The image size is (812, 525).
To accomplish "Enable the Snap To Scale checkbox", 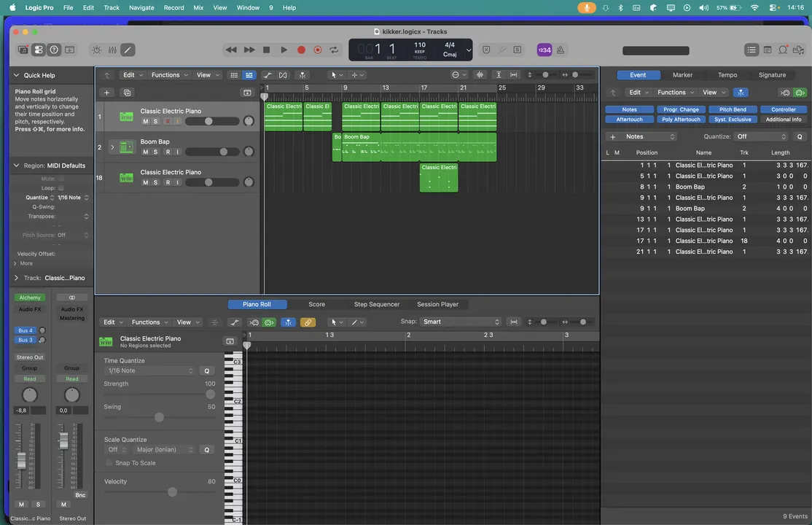I will (x=109, y=463).
